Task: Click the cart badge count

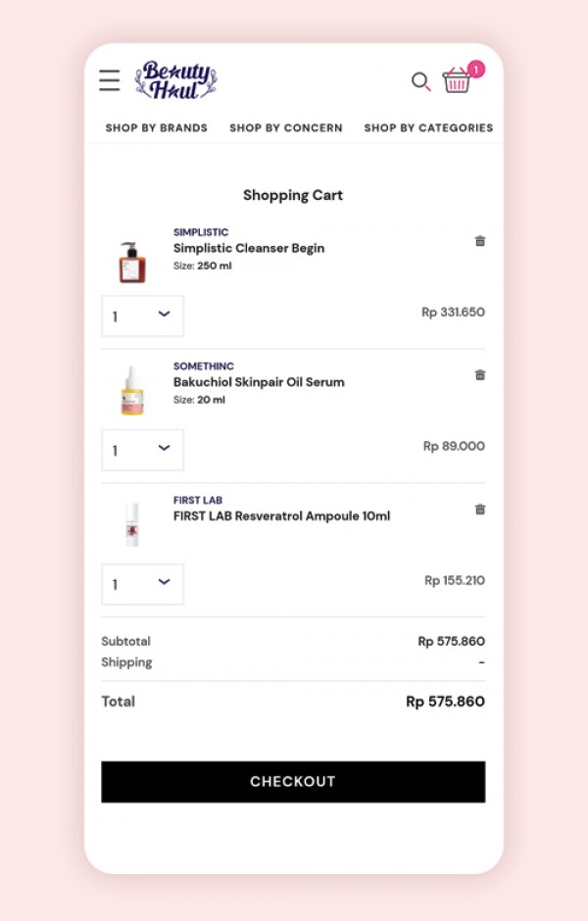Action: (x=475, y=69)
